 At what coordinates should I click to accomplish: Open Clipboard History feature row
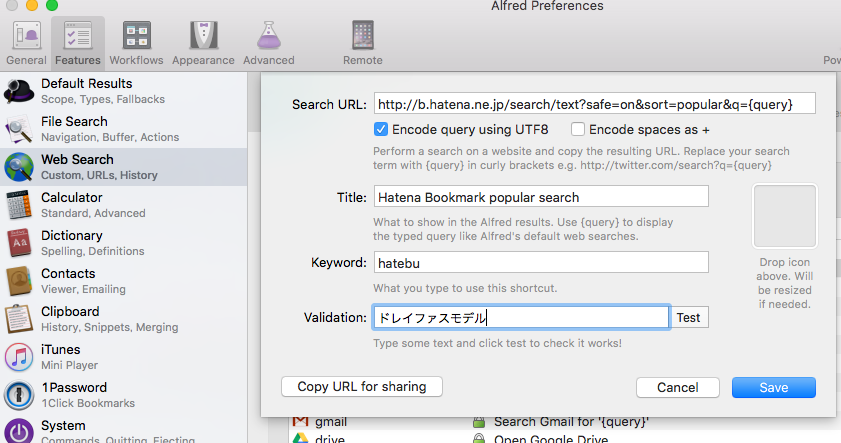pos(123,319)
